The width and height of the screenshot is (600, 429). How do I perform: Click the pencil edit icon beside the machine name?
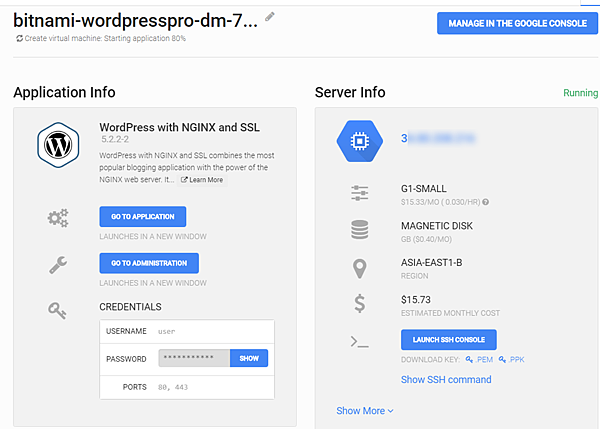(x=270, y=16)
